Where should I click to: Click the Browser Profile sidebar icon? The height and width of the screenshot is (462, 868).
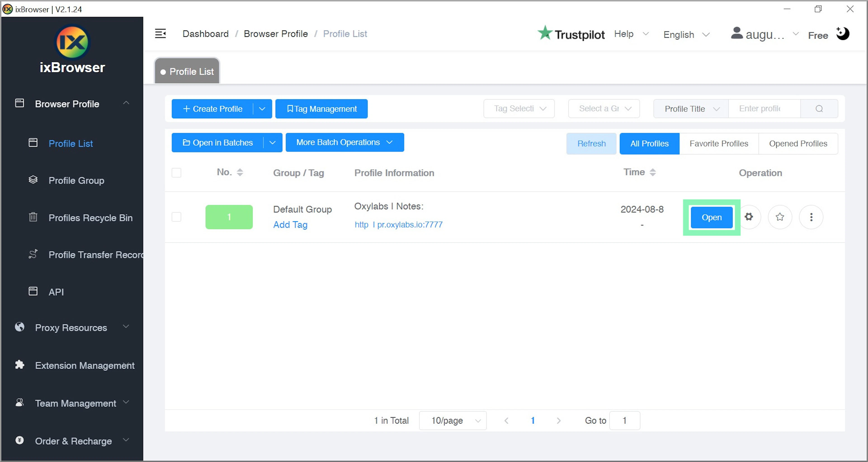(19, 103)
